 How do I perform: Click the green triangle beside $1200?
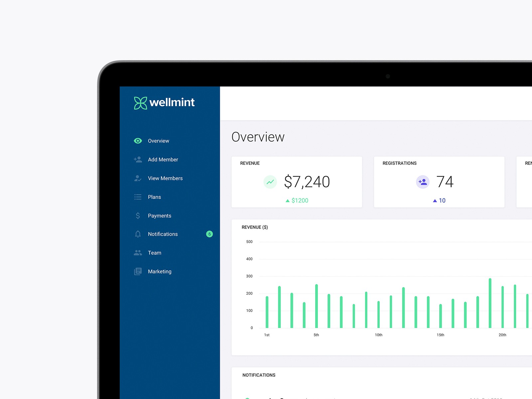click(x=288, y=201)
